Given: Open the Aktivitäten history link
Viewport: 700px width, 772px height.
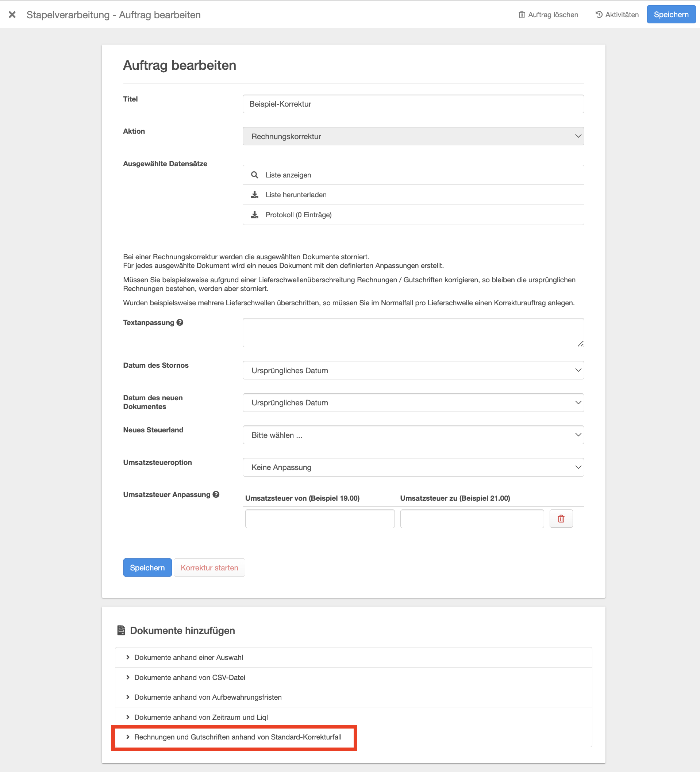Looking at the screenshot, I should pos(617,15).
